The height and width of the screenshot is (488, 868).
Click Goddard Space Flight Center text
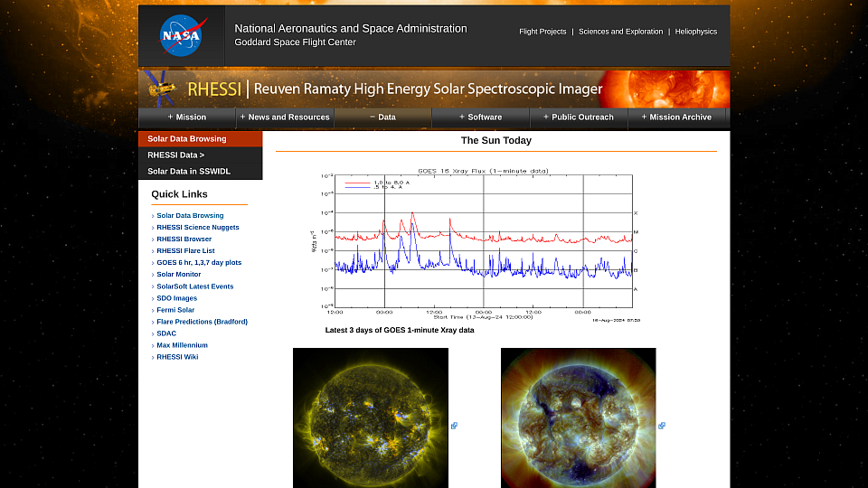click(x=295, y=42)
